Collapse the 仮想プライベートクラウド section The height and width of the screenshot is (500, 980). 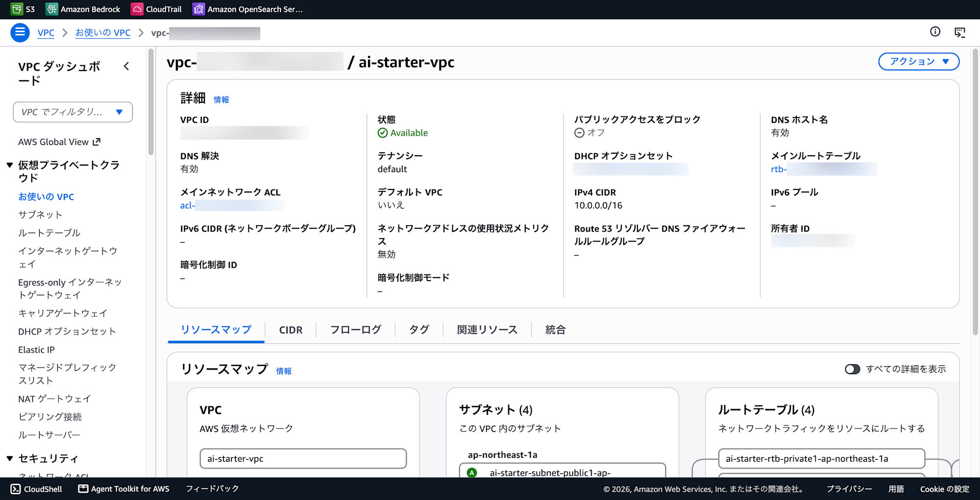[x=9, y=165]
